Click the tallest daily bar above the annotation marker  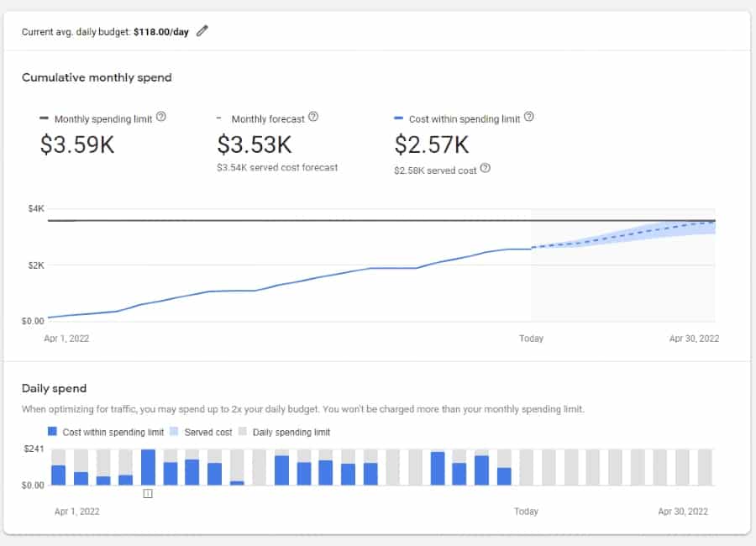148,467
